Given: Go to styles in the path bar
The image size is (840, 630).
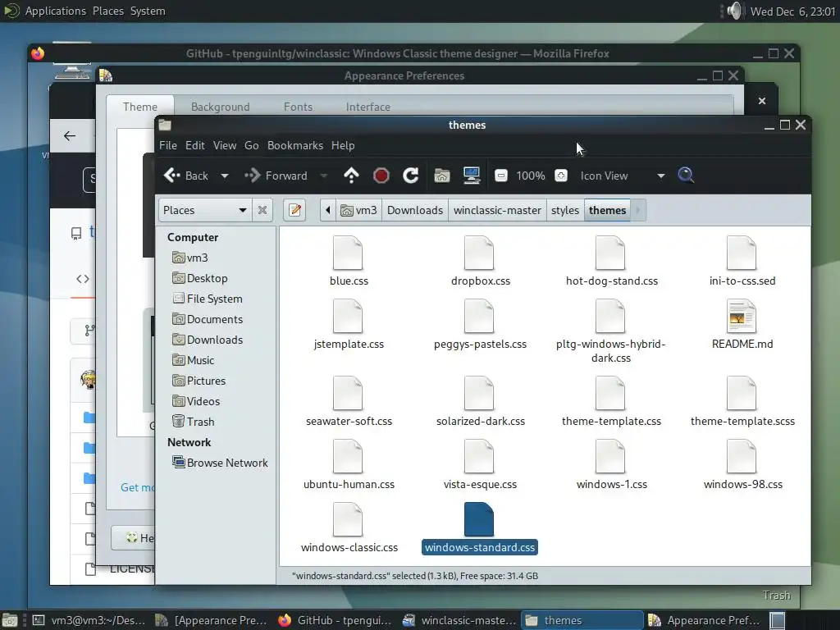Looking at the screenshot, I should click(x=565, y=210).
